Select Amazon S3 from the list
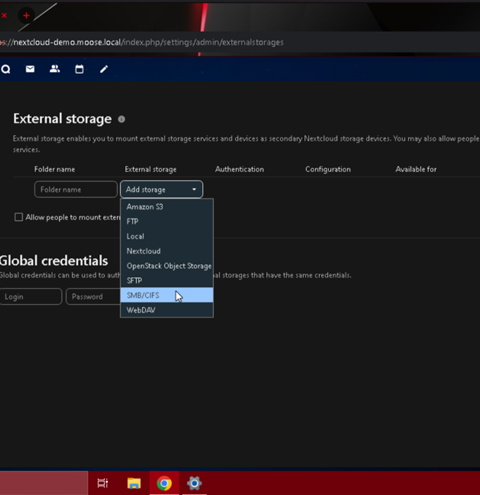Screen dimensions: 480x495 [x=167, y=207]
